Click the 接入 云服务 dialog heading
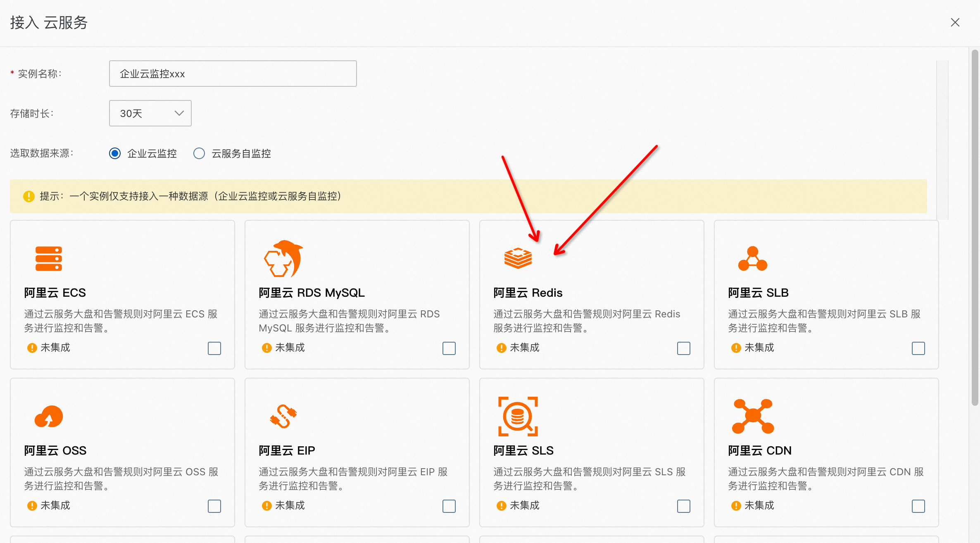 coord(49,22)
